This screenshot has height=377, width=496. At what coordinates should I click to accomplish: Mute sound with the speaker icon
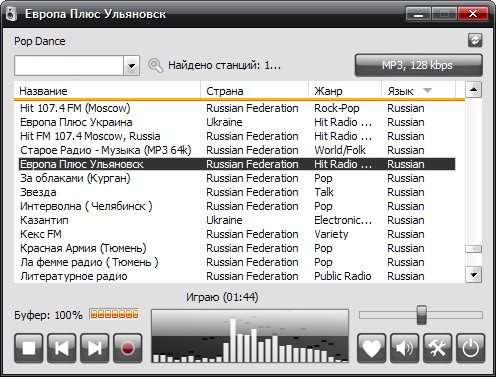(405, 348)
